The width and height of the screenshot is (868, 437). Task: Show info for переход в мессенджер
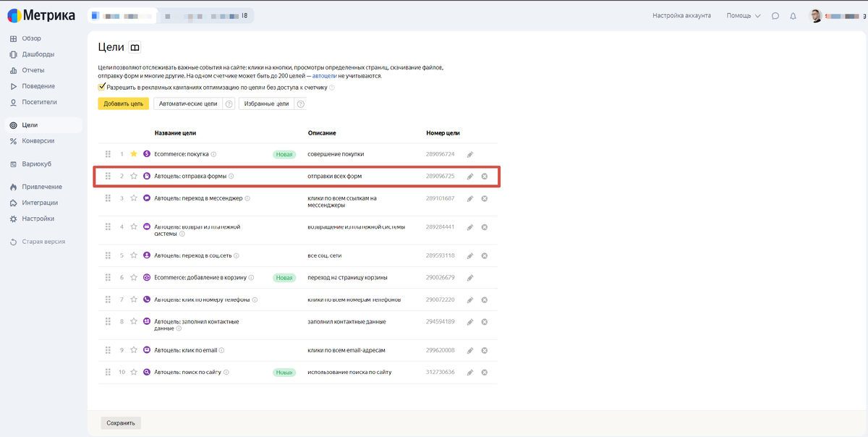(247, 198)
